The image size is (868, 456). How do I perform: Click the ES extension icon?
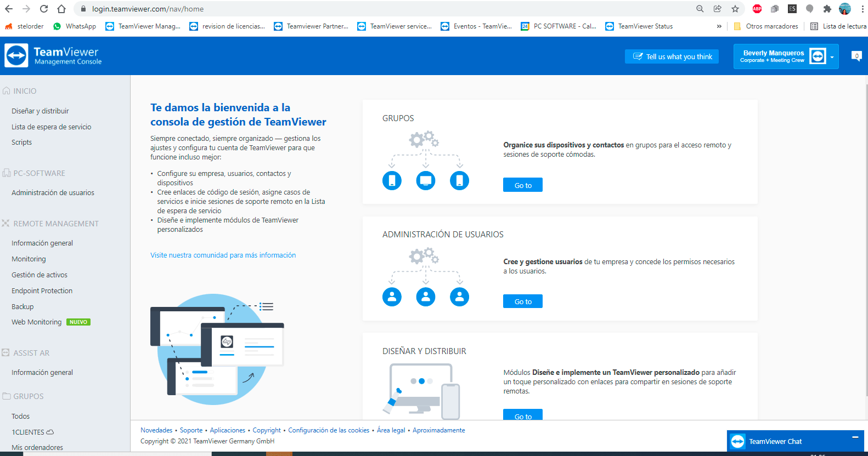(x=792, y=9)
